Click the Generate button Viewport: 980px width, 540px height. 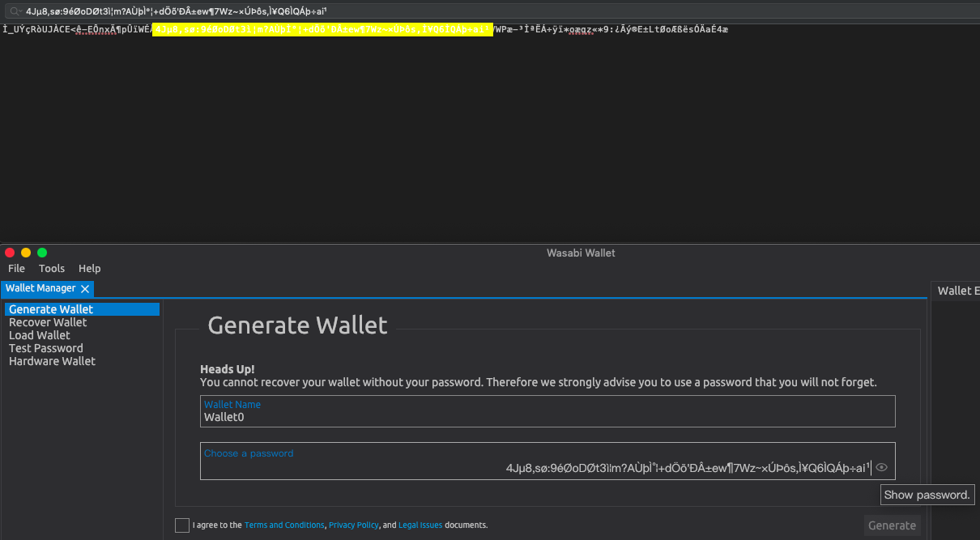click(x=892, y=525)
